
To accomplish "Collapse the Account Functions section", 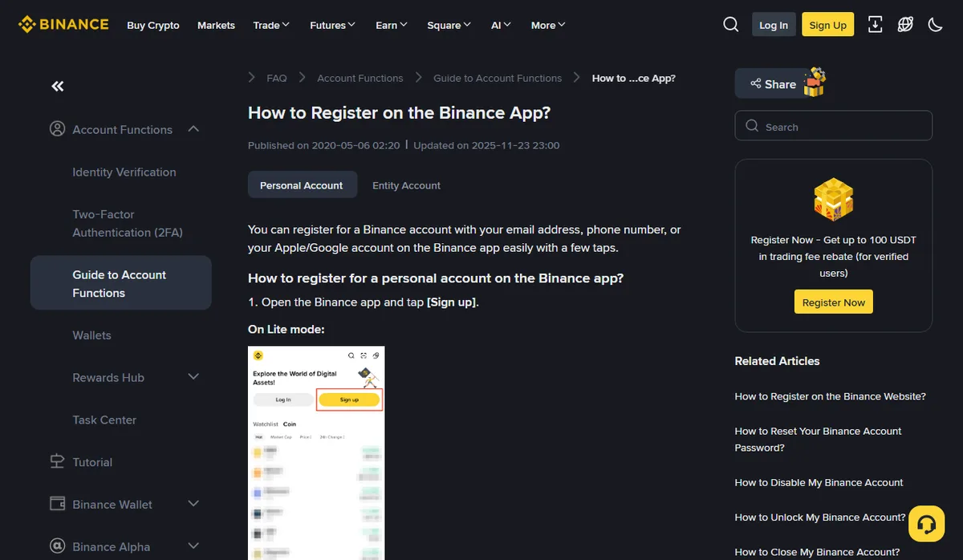I will coord(193,129).
